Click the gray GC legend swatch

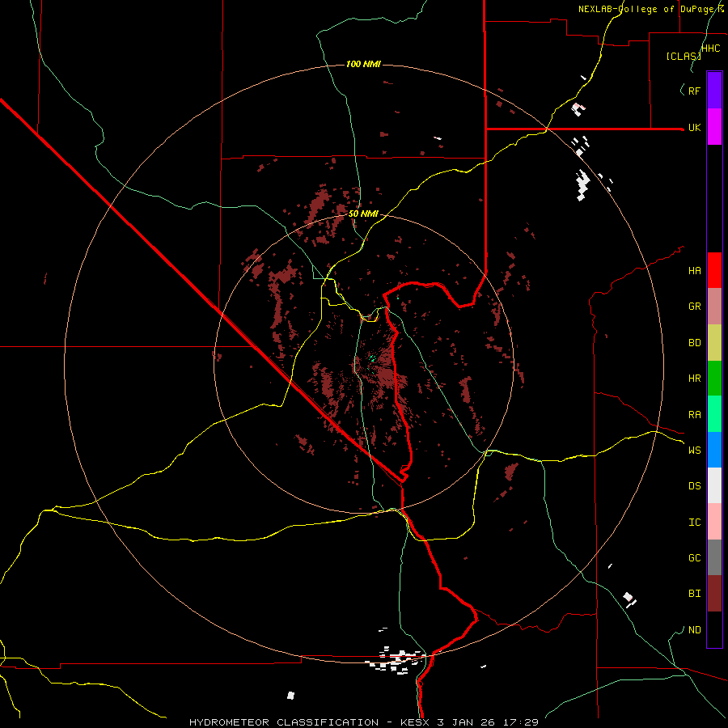(714, 557)
